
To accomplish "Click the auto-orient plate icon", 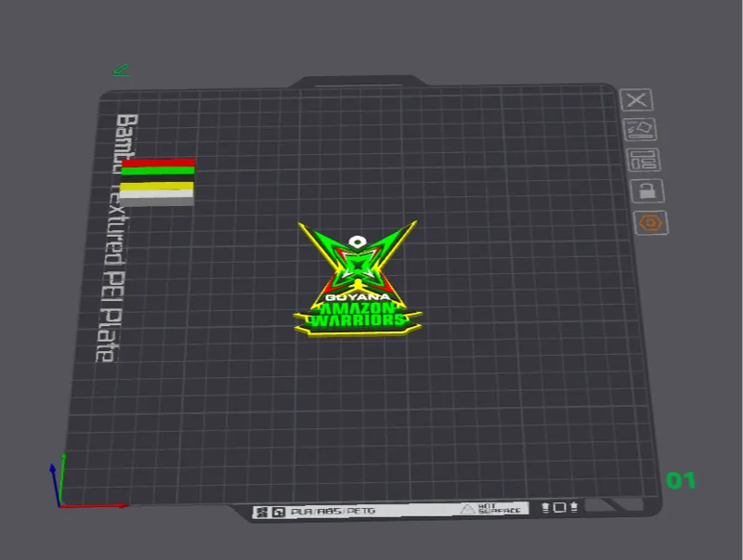I will tap(640, 129).
